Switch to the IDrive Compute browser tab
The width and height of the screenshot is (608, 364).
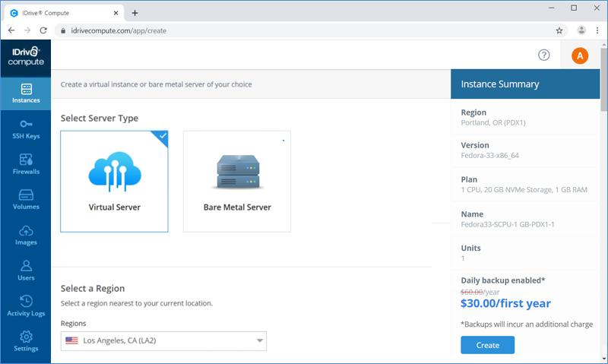click(x=64, y=13)
